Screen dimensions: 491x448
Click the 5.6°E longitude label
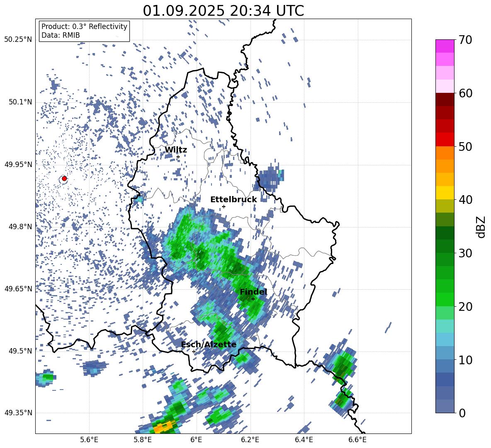(x=89, y=440)
